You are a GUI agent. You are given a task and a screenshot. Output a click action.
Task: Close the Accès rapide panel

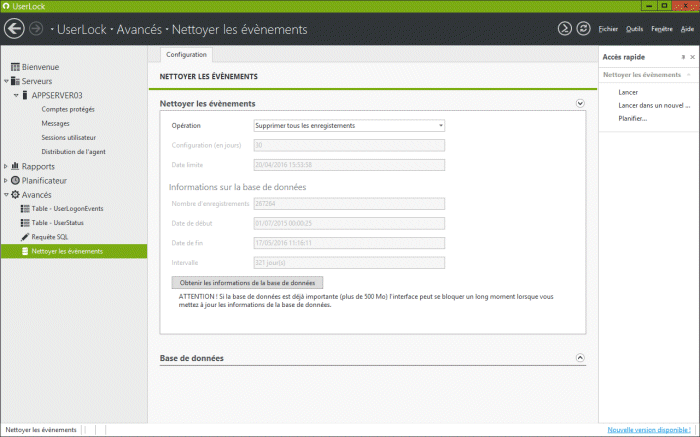coord(692,57)
